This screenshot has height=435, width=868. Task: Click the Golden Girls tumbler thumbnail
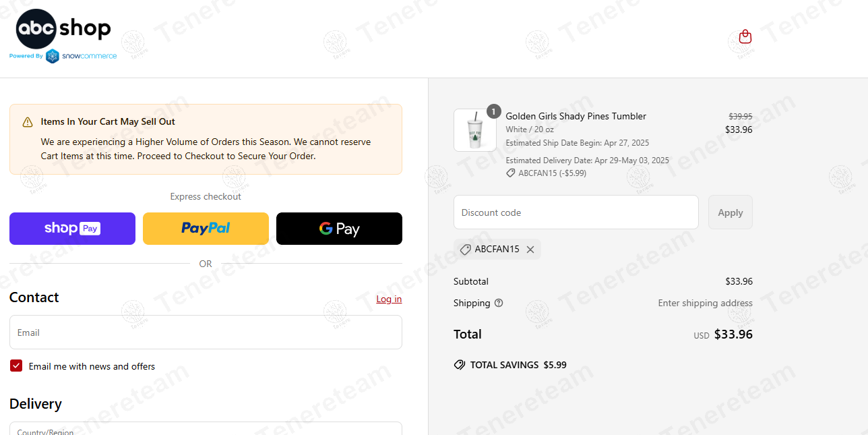tap(474, 130)
